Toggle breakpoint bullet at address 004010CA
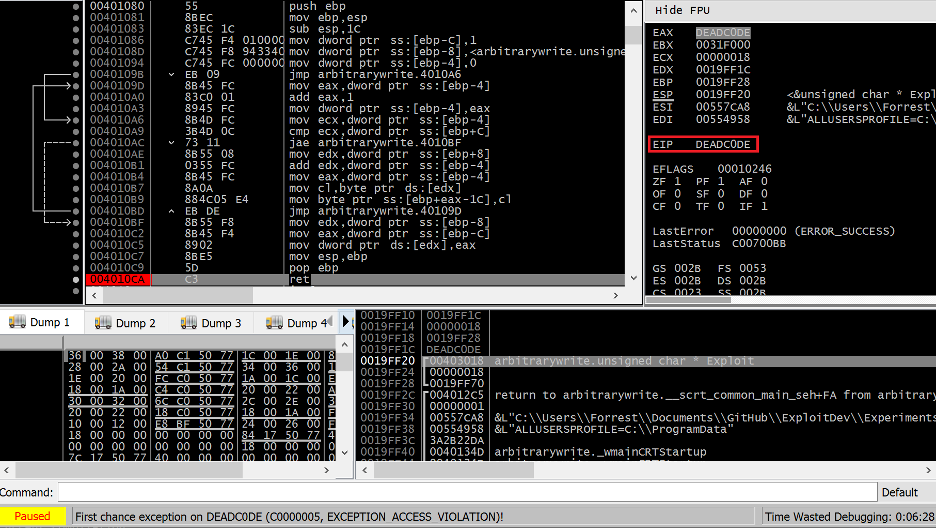The height and width of the screenshot is (528, 936). (77, 280)
